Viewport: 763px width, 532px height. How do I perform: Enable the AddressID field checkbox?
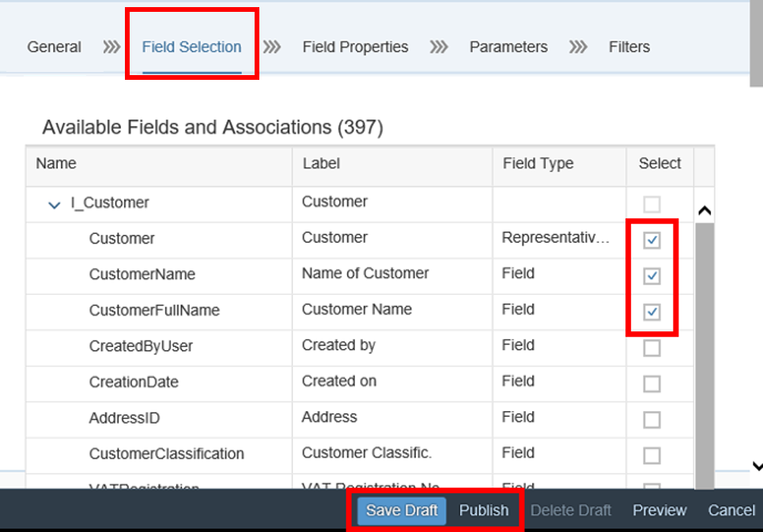[652, 420]
